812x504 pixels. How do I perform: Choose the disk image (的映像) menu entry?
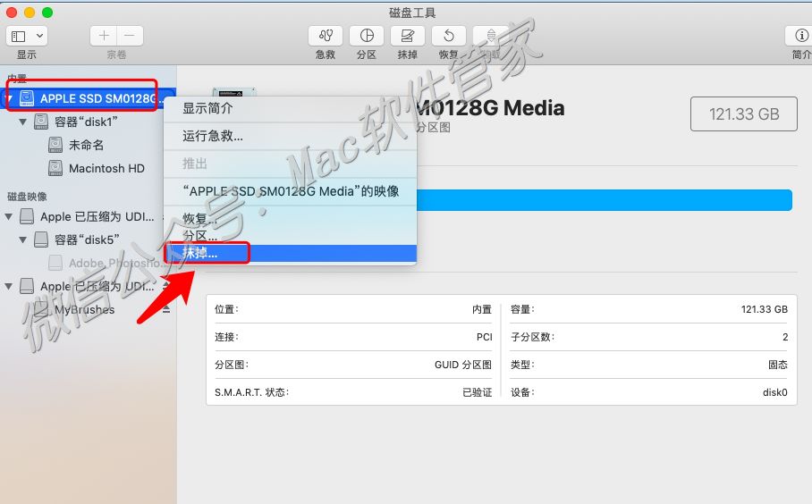pos(290,191)
